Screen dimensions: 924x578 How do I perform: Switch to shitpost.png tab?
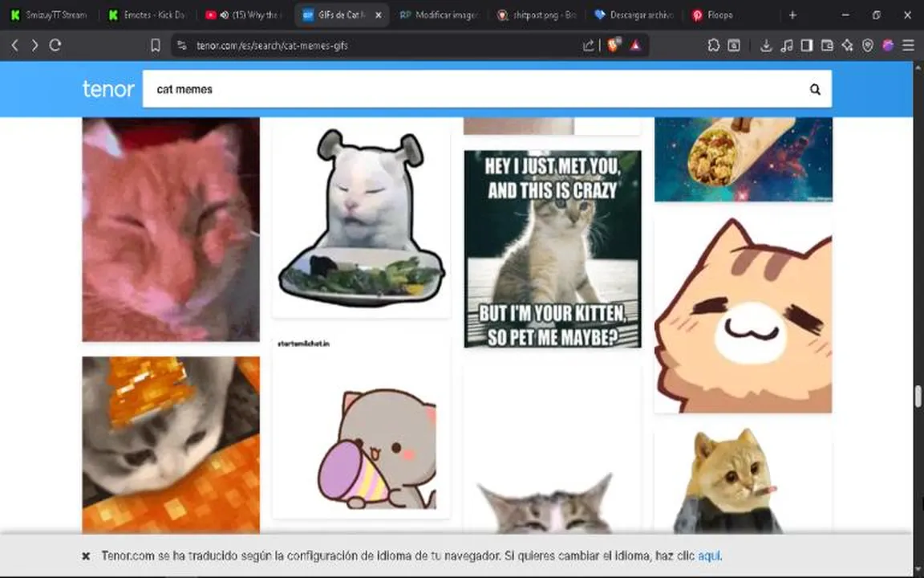537,15
